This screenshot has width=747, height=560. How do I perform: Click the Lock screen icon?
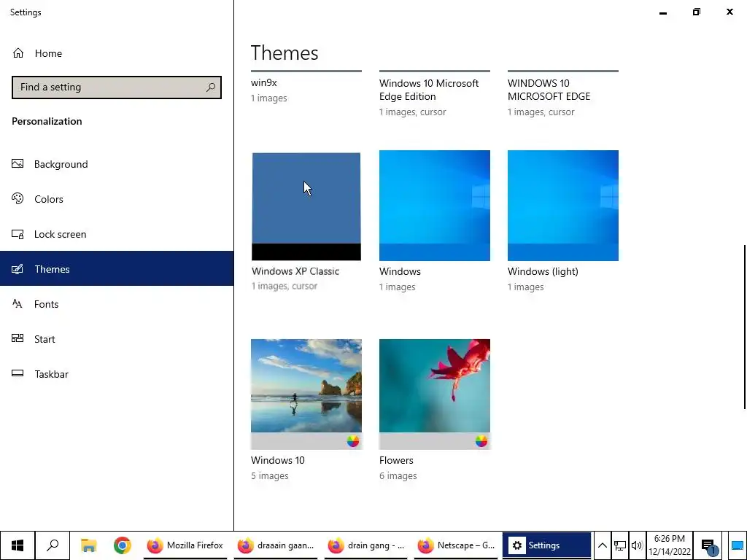pyautogui.click(x=18, y=234)
